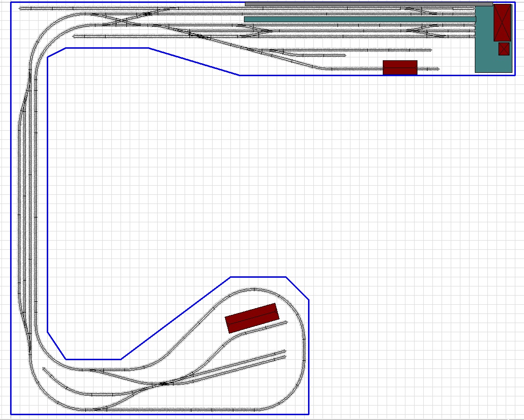Click the long teal platform between station tracks

(359, 19)
